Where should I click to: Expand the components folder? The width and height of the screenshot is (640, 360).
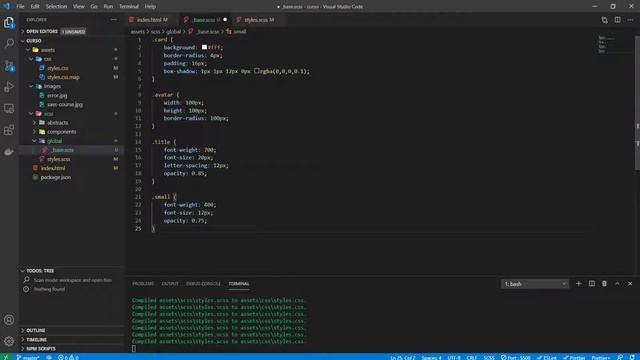tap(72, 131)
